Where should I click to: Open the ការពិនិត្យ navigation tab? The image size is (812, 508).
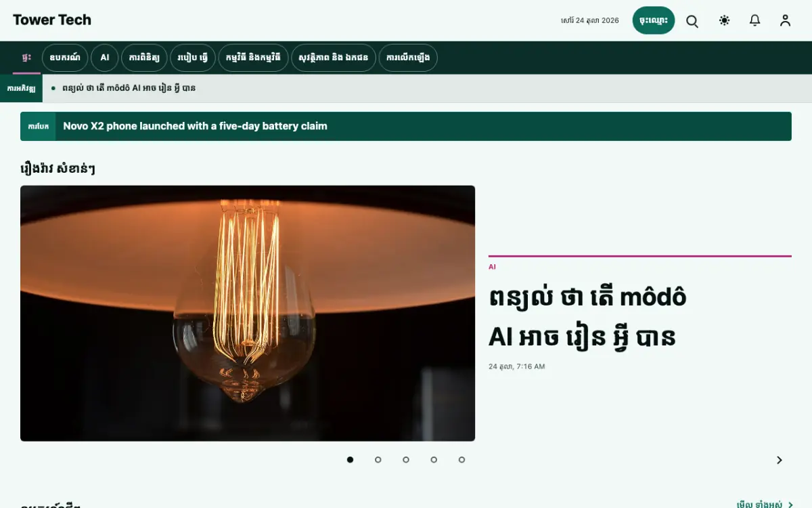[144, 58]
